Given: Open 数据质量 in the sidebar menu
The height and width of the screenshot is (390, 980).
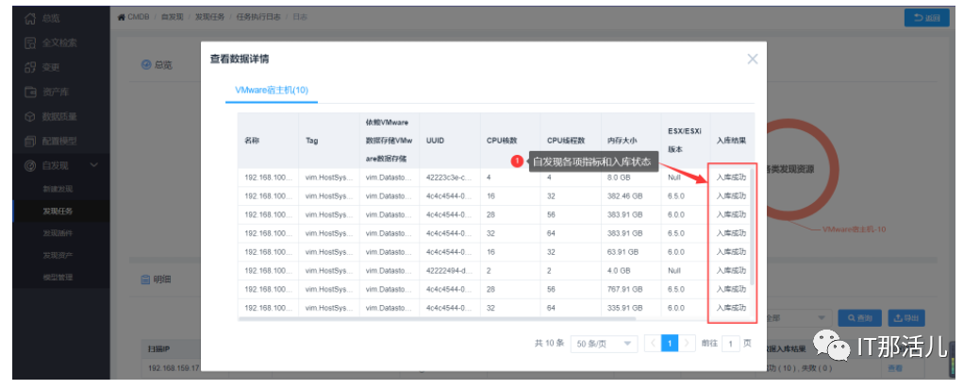Looking at the screenshot, I should [x=60, y=117].
